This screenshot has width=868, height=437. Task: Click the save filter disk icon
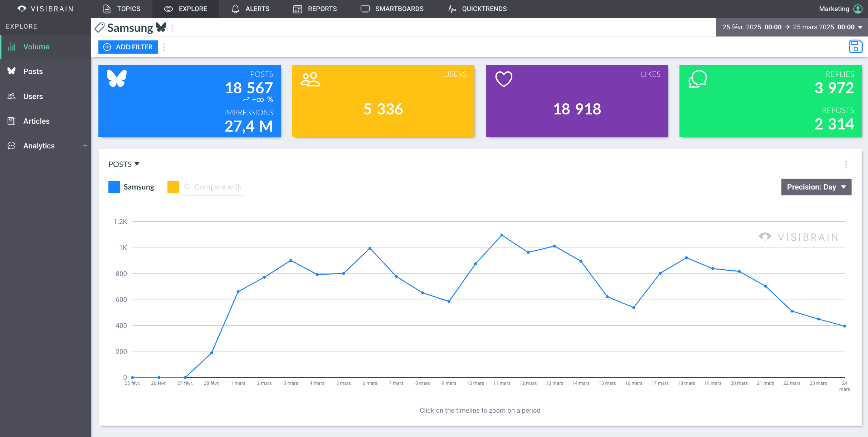click(855, 47)
